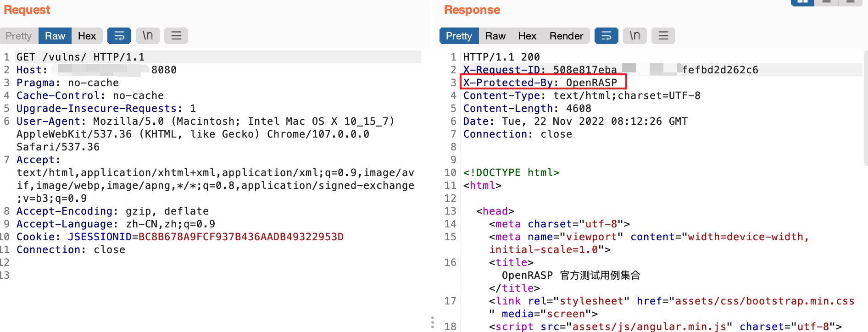Open the Response panel hamburger options menu
This screenshot has height=332, width=868.
click(663, 36)
